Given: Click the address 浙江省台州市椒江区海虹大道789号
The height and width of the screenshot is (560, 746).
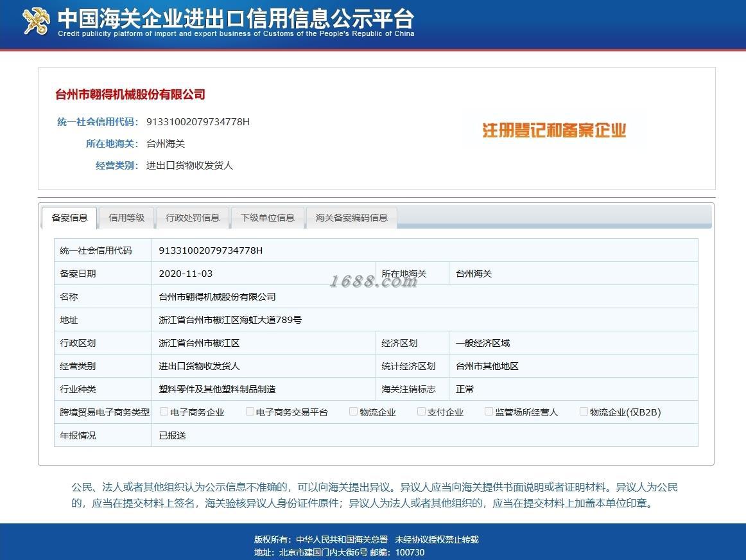Looking at the screenshot, I should point(230,320).
